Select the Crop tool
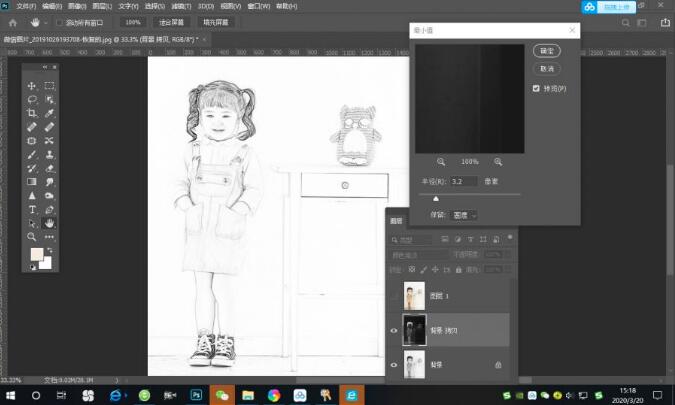This screenshot has width=675, height=405. click(32, 113)
